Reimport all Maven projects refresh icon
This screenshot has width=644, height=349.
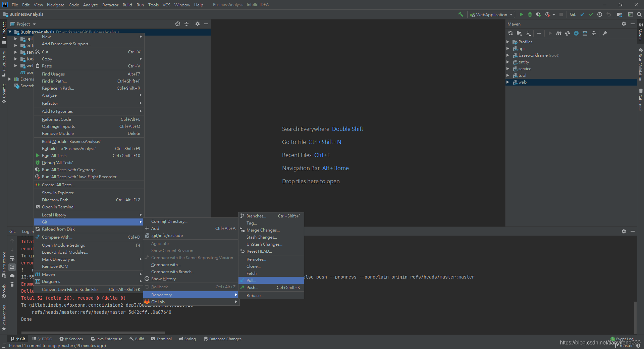coord(511,33)
